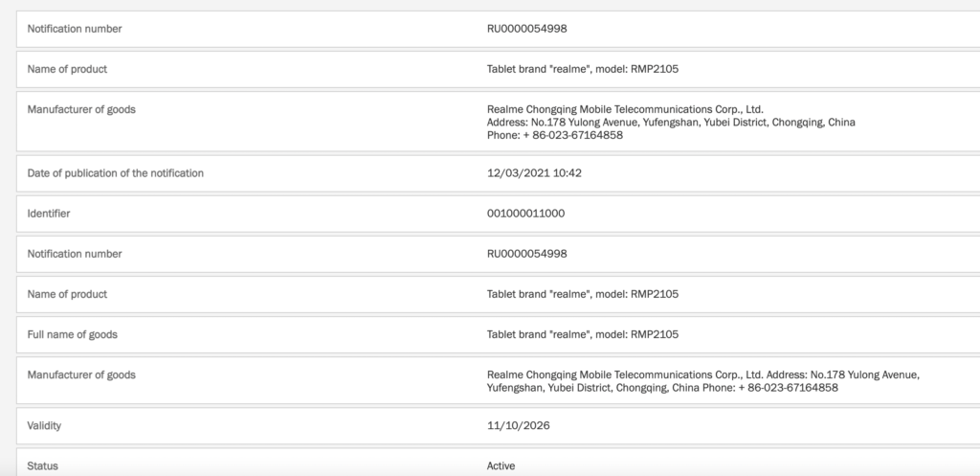980x476 pixels.
Task: Click the 'Active' status value
Action: point(501,466)
